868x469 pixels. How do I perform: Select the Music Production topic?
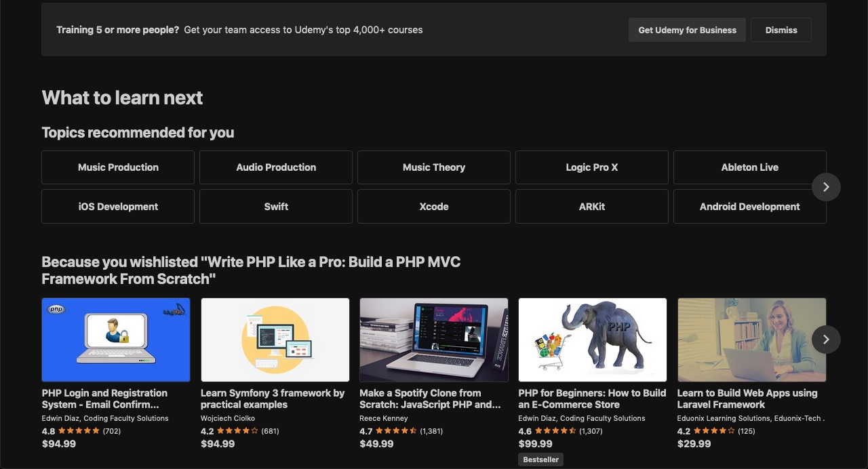tap(117, 167)
